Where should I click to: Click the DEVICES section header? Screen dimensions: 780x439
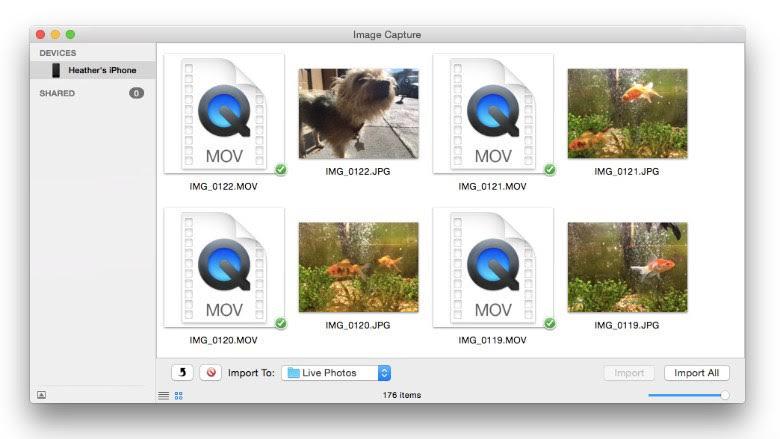tap(58, 53)
